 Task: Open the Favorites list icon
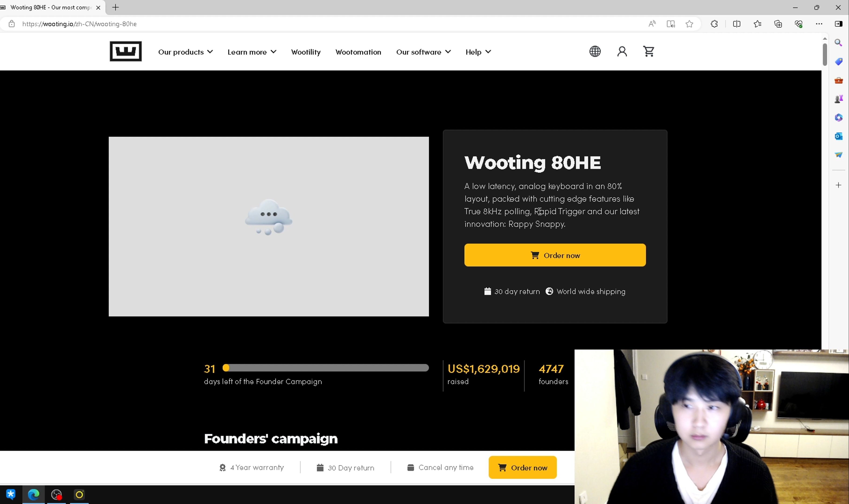[x=757, y=24]
